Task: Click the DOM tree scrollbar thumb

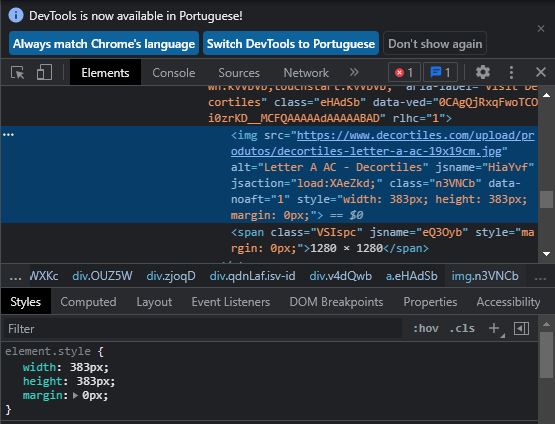Action: [547, 199]
